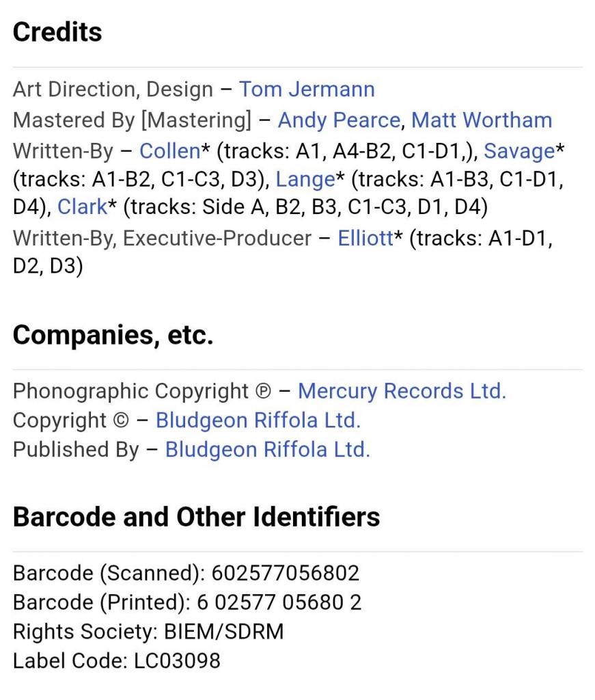Open the Elliott executive producer link
595x700 pixels.
tap(365, 238)
